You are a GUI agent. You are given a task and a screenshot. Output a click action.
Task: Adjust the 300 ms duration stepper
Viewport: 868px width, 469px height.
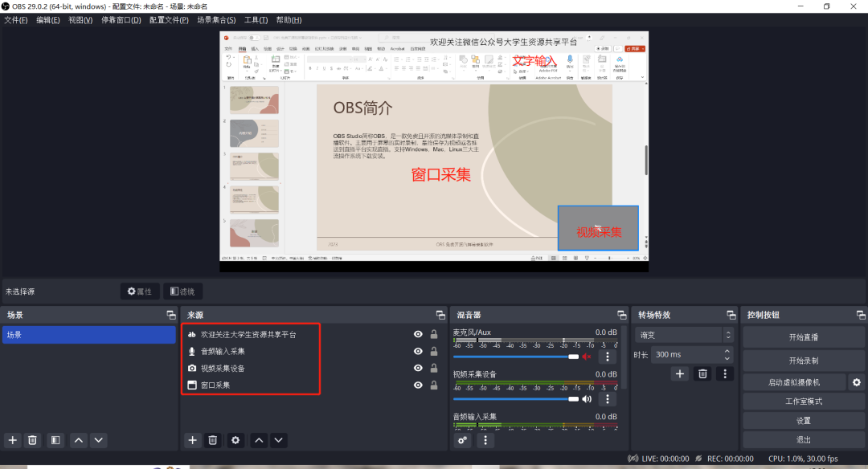point(727,354)
